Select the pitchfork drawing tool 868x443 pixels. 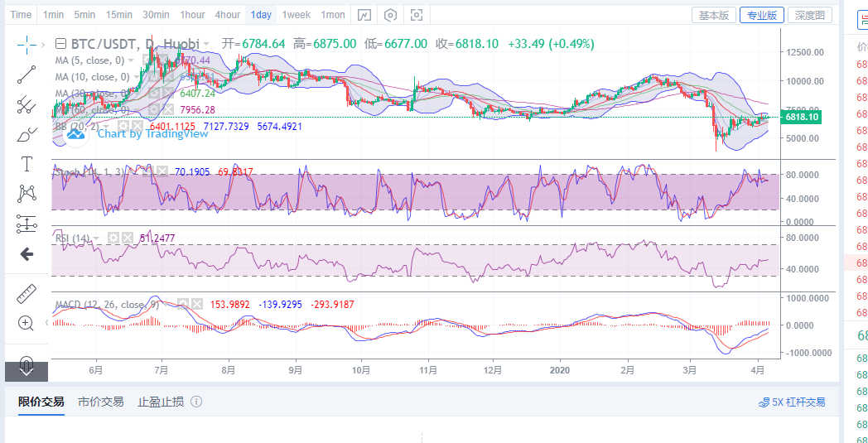(26, 104)
